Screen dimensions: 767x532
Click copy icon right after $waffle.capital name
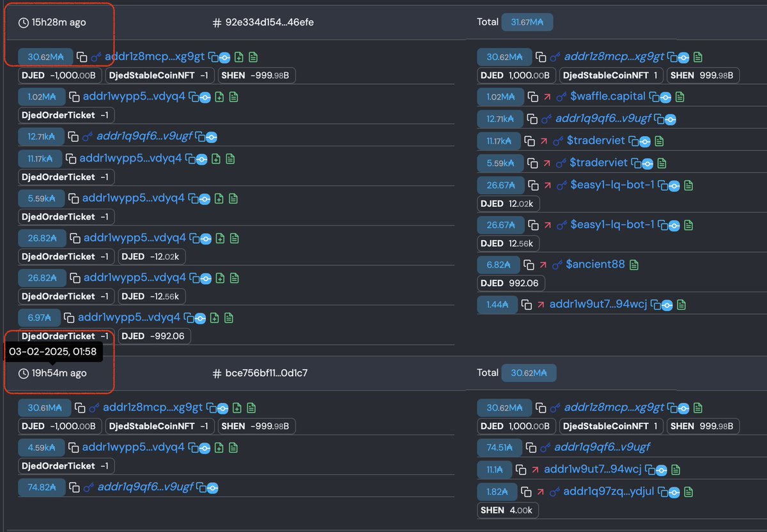click(654, 97)
